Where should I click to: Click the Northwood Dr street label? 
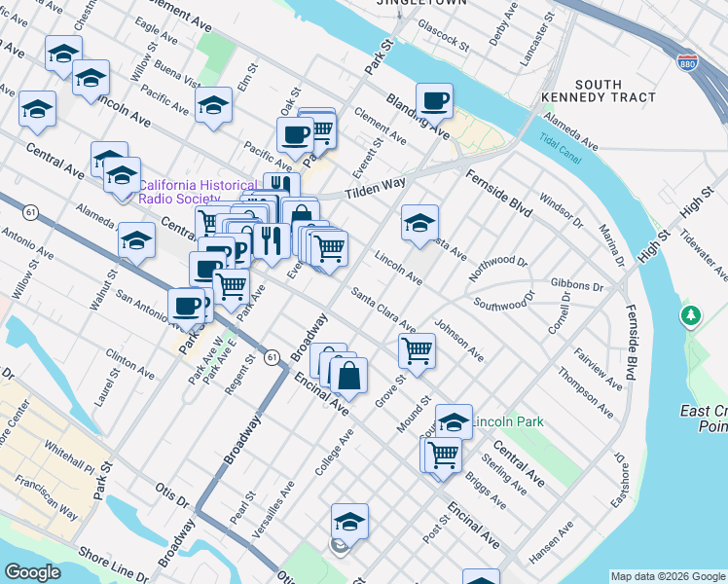coord(497,268)
